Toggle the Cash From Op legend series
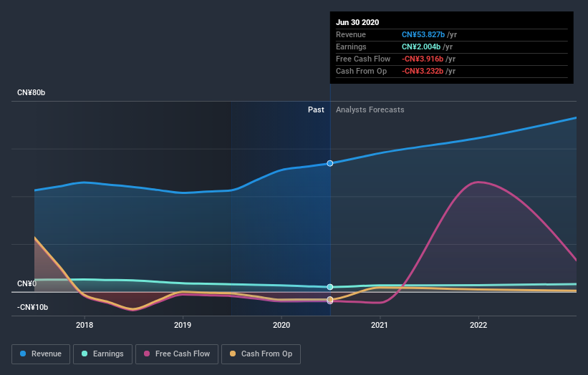The height and width of the screenshot is (375, 588). coord(261,354)
